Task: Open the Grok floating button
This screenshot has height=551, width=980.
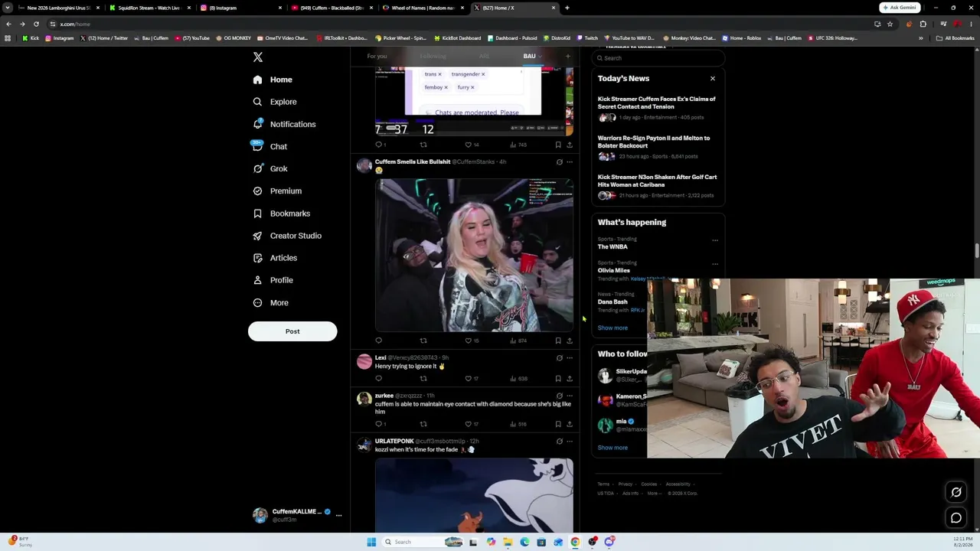Action: 956,492
